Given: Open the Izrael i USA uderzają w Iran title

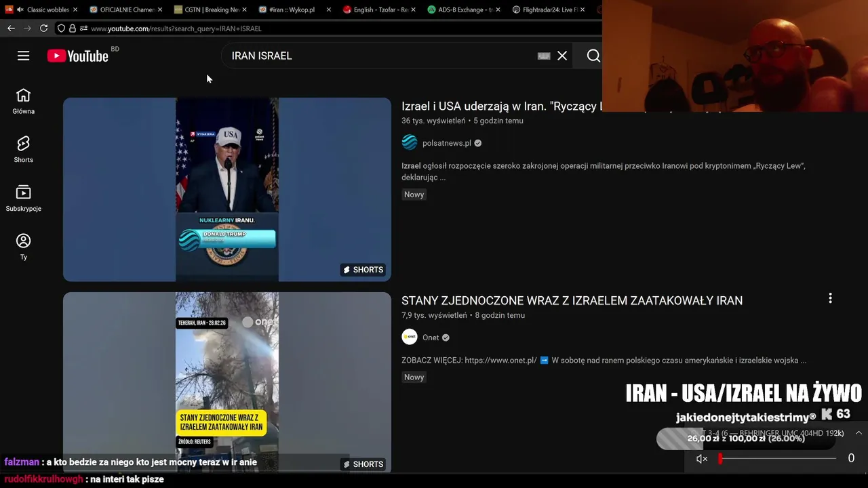Looking at the screenshot, I should pyautogui.click(x=502, y=106).
